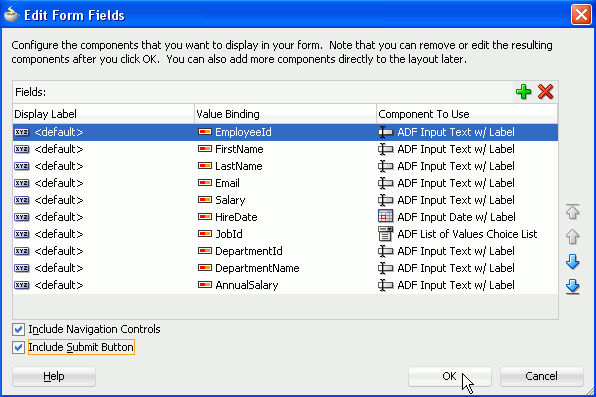
Task: Select the Email value binding text
Action: point(227,183)
